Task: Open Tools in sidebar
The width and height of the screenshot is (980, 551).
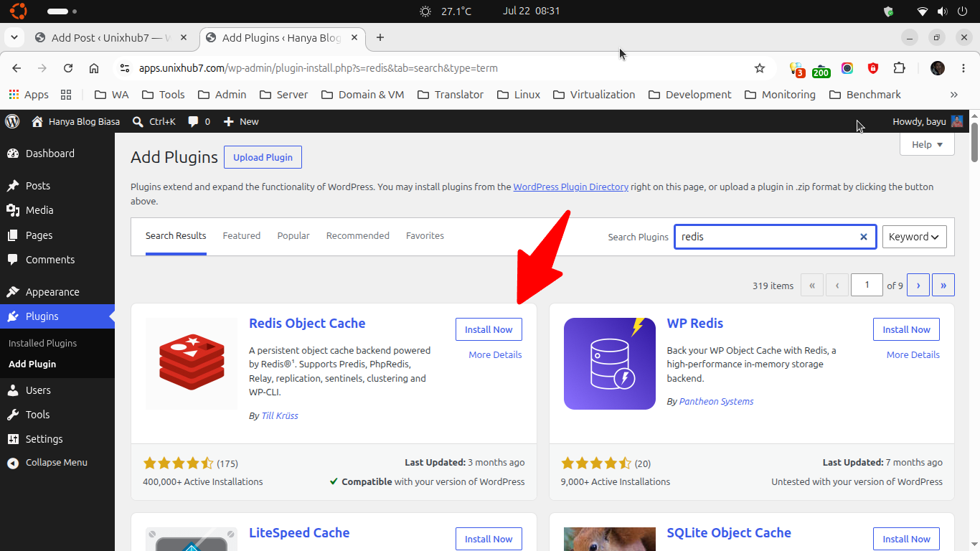Action: pyautogui.click(x=57, y=415)
